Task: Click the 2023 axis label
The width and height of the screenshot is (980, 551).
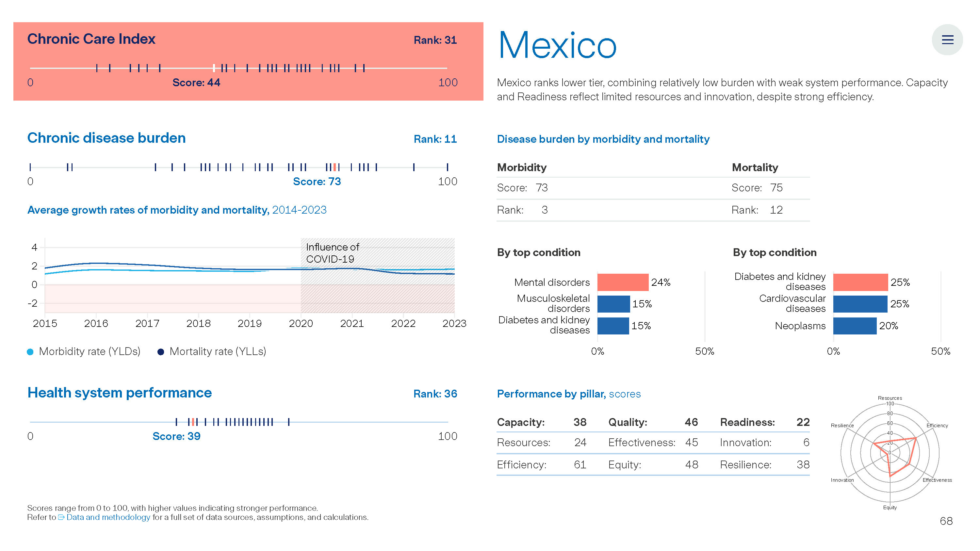Action: pos(454,324)
